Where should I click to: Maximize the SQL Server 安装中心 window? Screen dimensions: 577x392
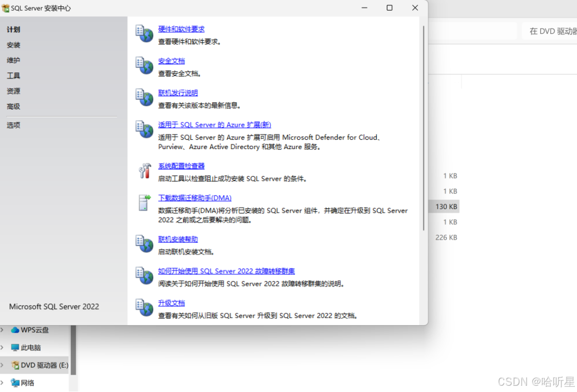(389, 8)
